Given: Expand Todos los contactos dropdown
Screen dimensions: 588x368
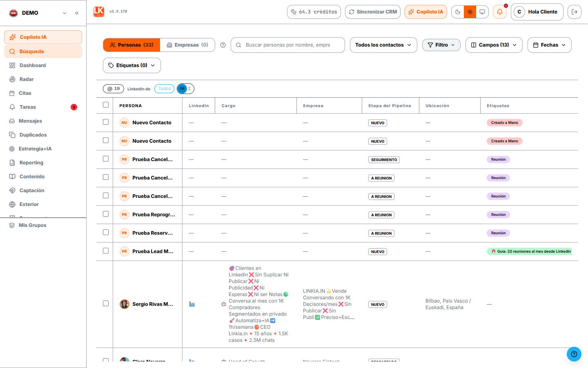Looking at the screenshot, I should tap(383, 45).
